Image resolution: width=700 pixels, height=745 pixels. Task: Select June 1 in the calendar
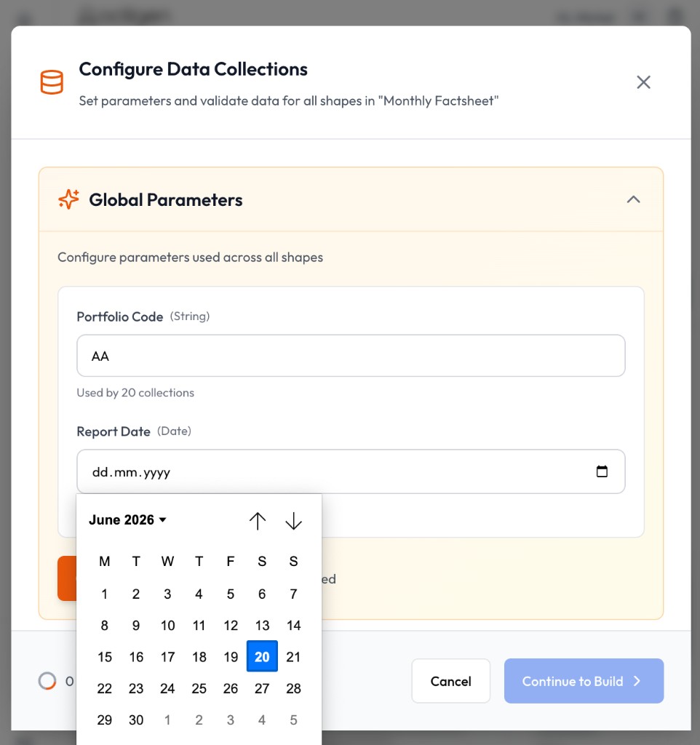(105, 594)
